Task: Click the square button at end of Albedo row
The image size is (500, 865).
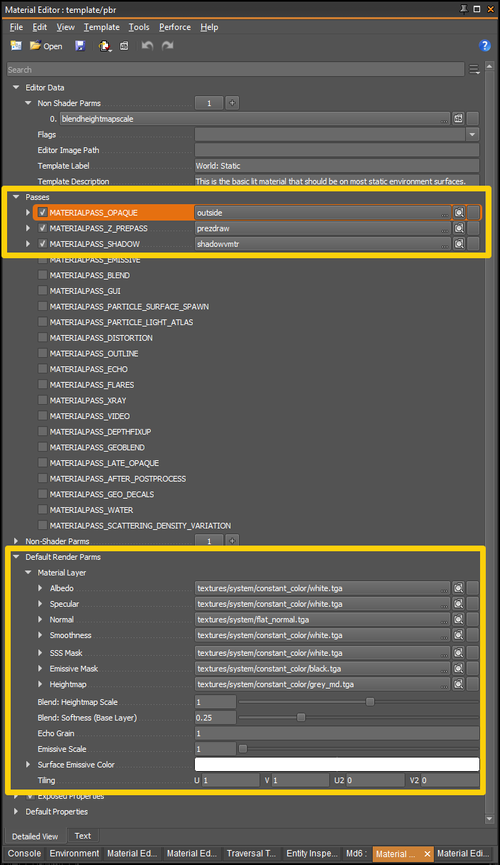Action: [473, 588]
